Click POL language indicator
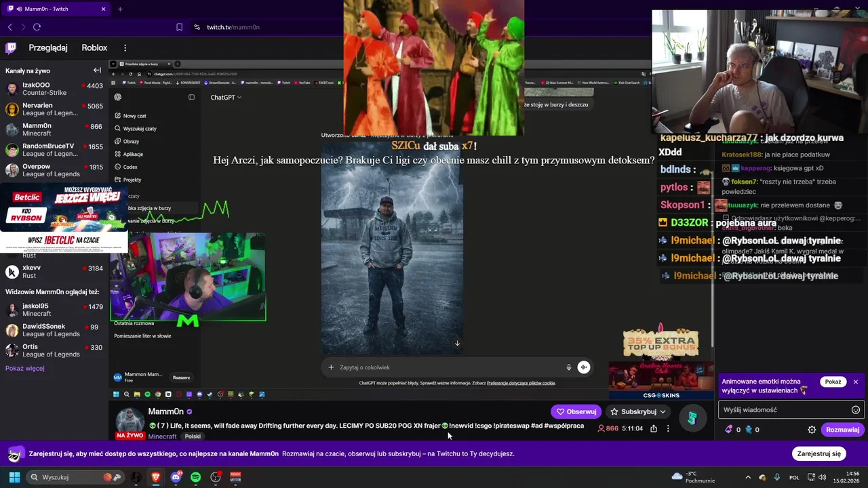This screenshot has height=488, width=868. pyautogui.click(x=794, y=477)
